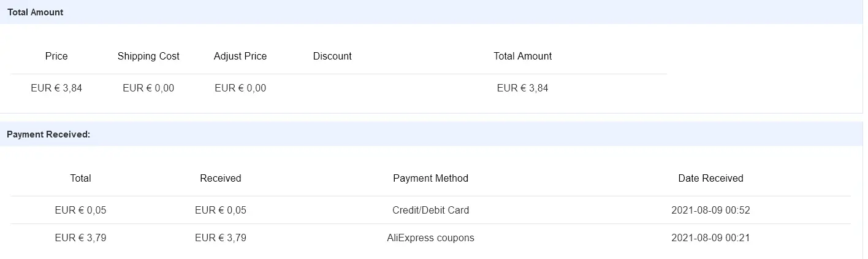Select the Date Received column header

pyautogui.click(x=711, y=178)
